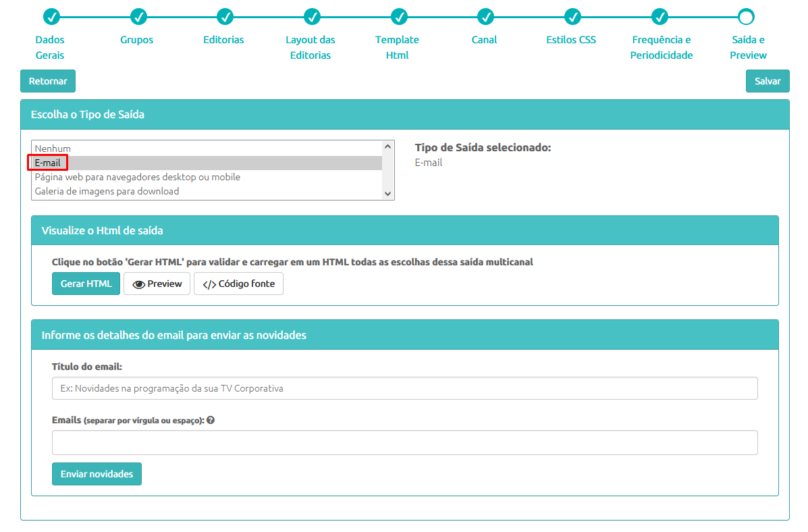
Task: Click the help question mark beside Emails label
Action: click(211, 420)
